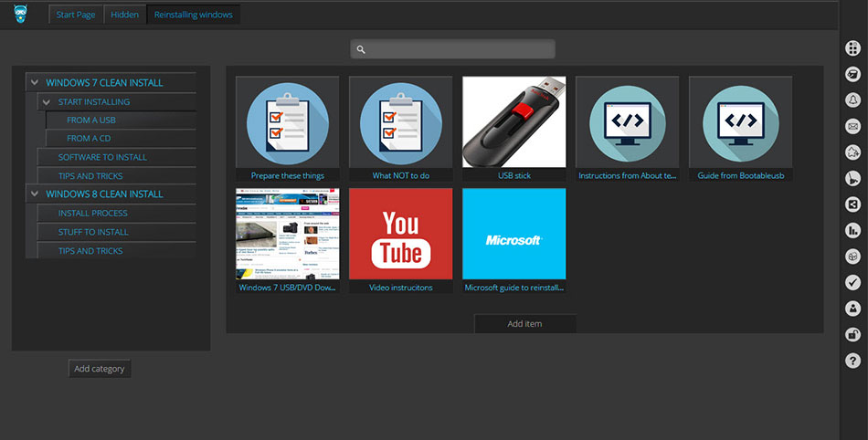The image size is (868, 440).
Task: Open the bar chart statistics icon
Action: tap(852, 231)
